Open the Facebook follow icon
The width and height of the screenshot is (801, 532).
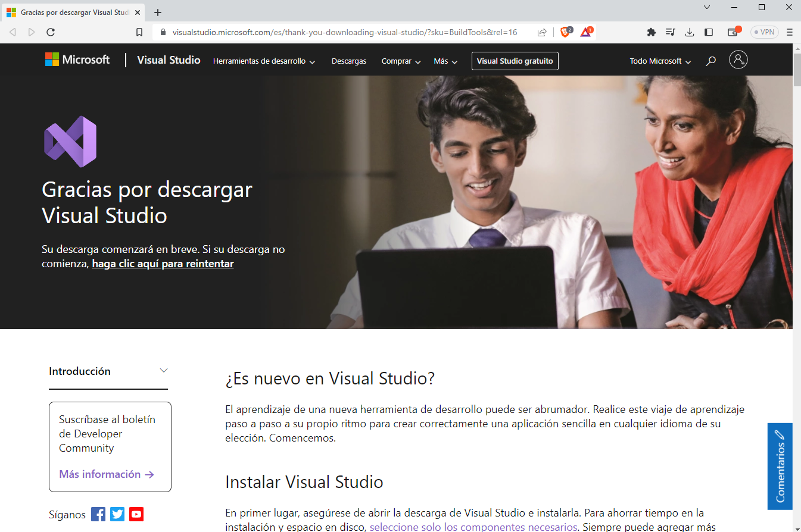click(x=98, y=514)
